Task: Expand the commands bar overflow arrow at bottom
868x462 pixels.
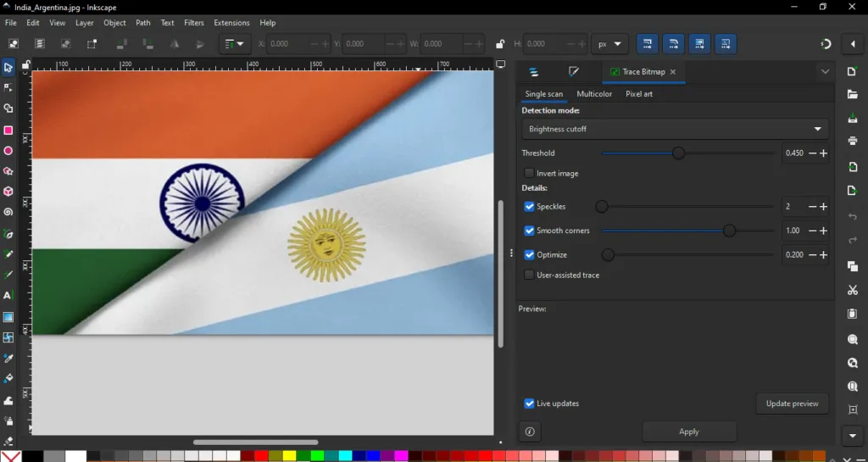Action: pos(853,436)
